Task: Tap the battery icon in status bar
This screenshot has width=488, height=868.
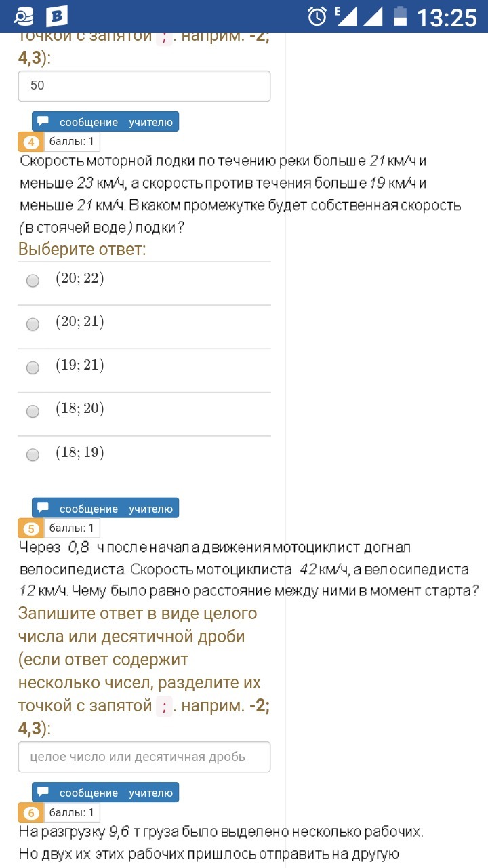Action: point(401,16)
